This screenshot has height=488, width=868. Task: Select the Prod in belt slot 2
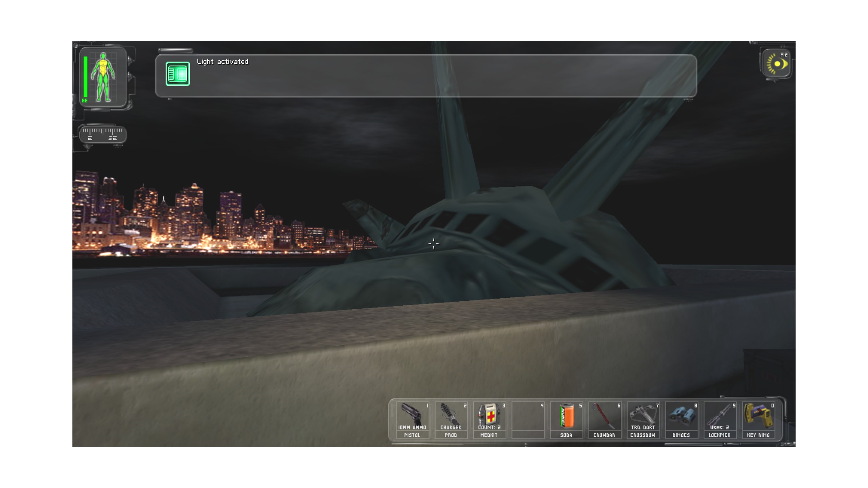[451, 420]
